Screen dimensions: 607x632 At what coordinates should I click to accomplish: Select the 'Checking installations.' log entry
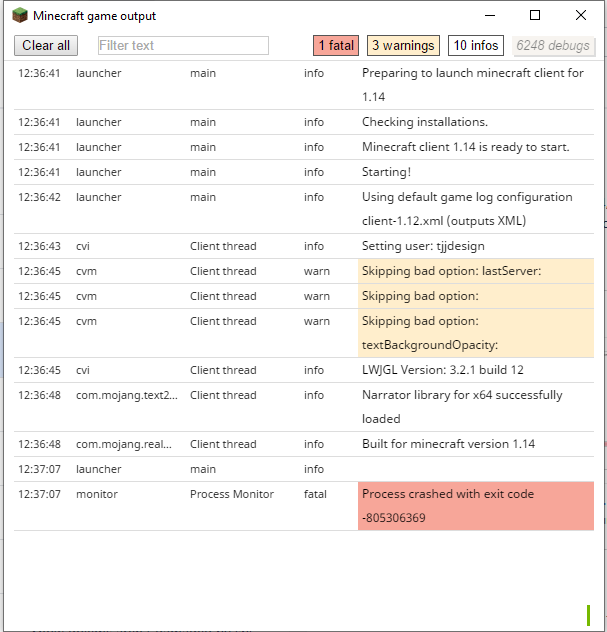click(425, 122)
